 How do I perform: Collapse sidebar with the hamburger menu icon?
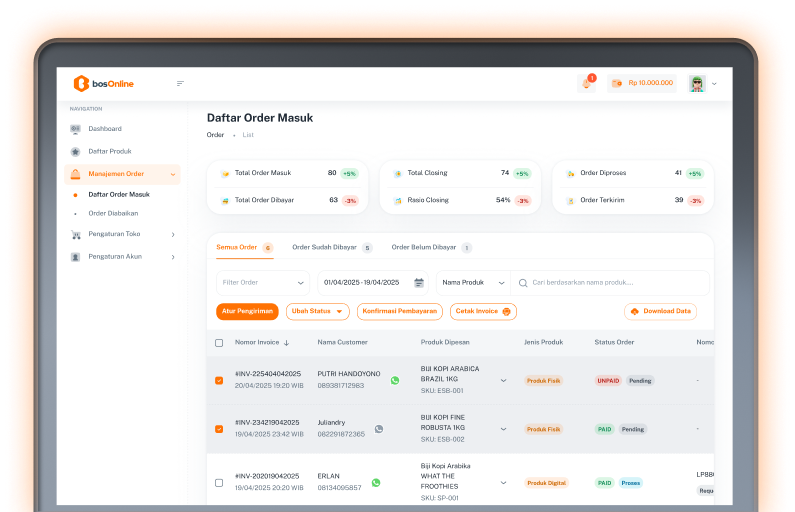point(180,84)
